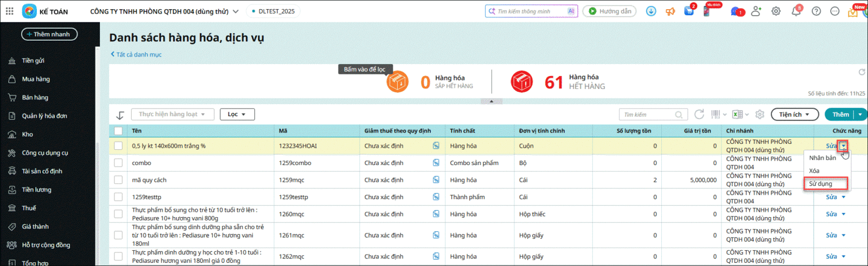
Task: Expand the Lọc filter dropdown
Action: click(x=237, y=115)
